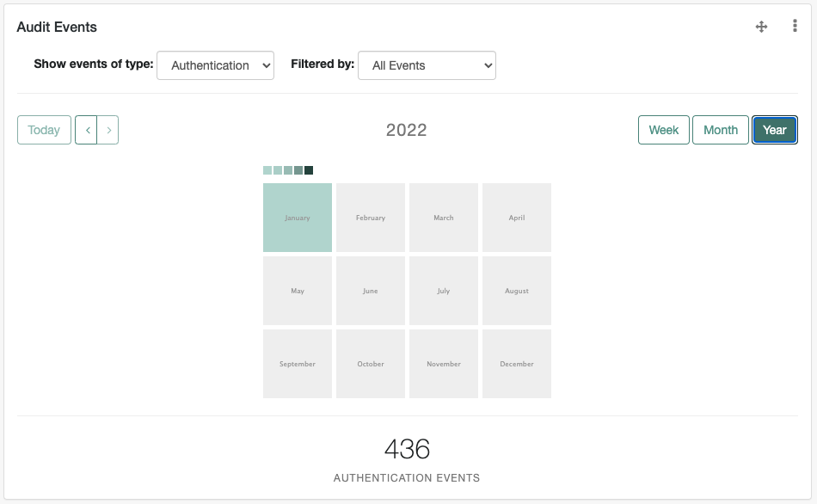Select February in the calendar
Screen dimensions: 817x504
(370, 218)
